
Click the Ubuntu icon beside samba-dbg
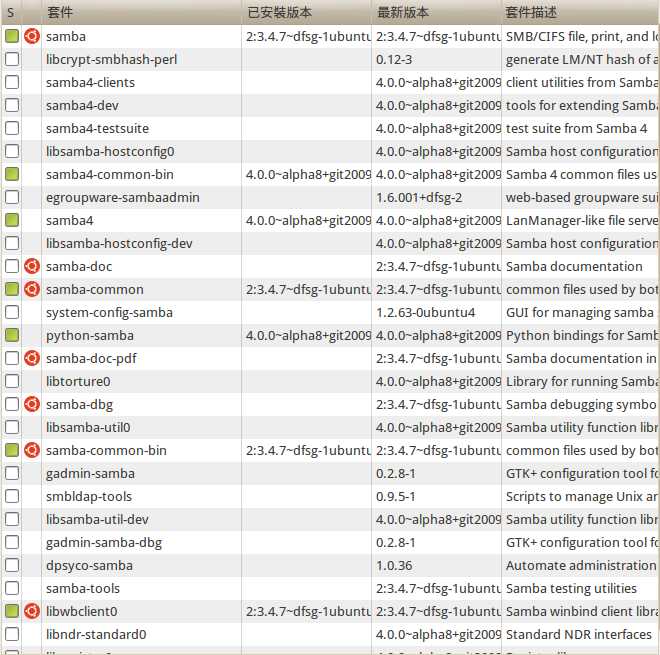tap(32, 404)
